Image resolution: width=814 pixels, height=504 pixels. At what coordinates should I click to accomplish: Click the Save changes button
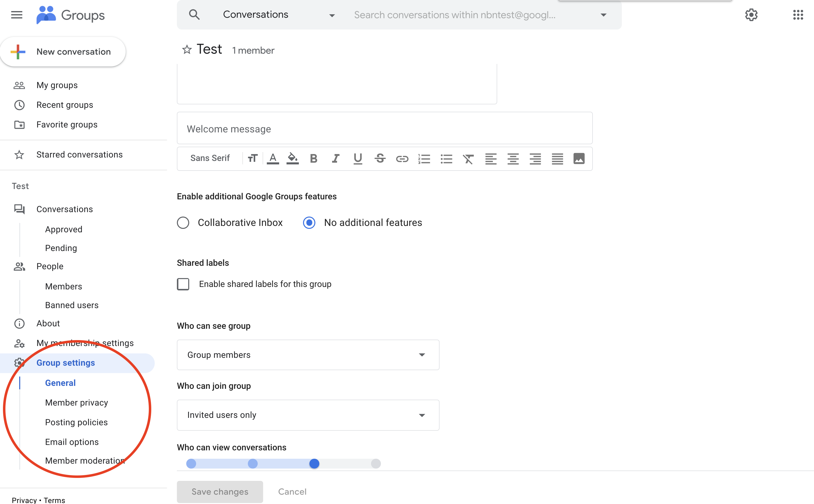pyautogui.click(x=220, y=491)
